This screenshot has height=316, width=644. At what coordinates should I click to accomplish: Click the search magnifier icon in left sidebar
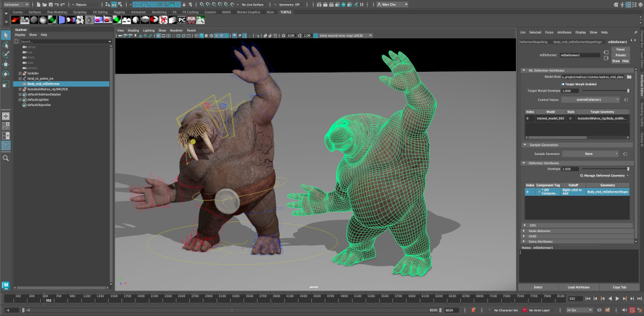[x=6, y=158]
